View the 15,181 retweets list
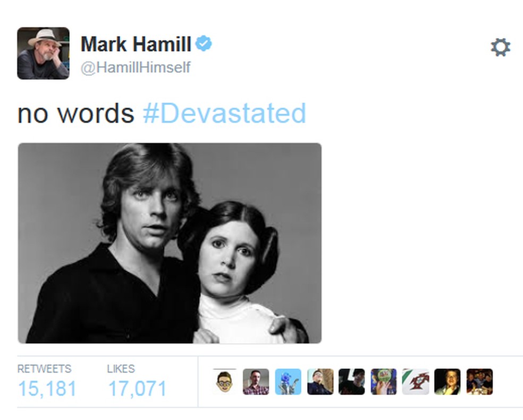 click(47, 389)
